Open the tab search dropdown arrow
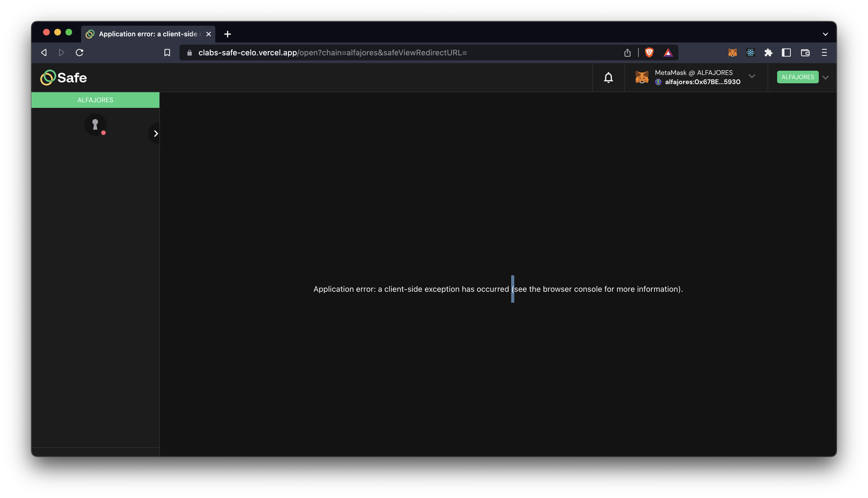The width and height of the screenshot is (868, 498). (825, 34)
